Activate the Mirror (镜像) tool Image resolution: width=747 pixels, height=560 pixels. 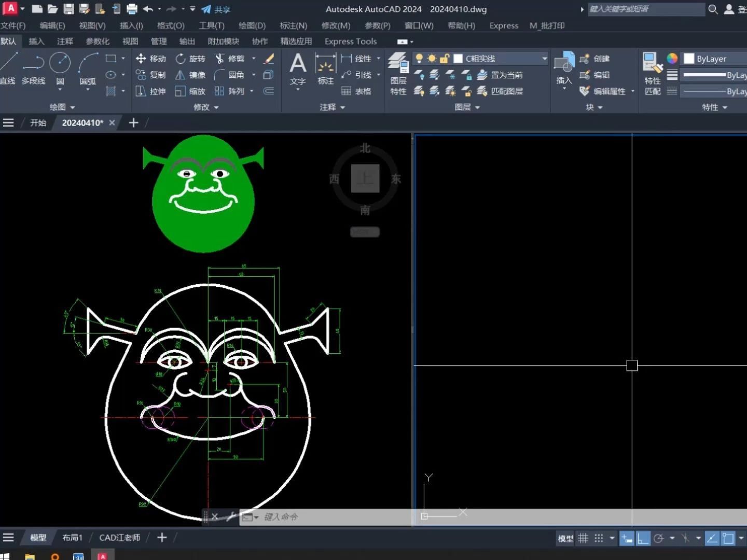pos(190,75)
